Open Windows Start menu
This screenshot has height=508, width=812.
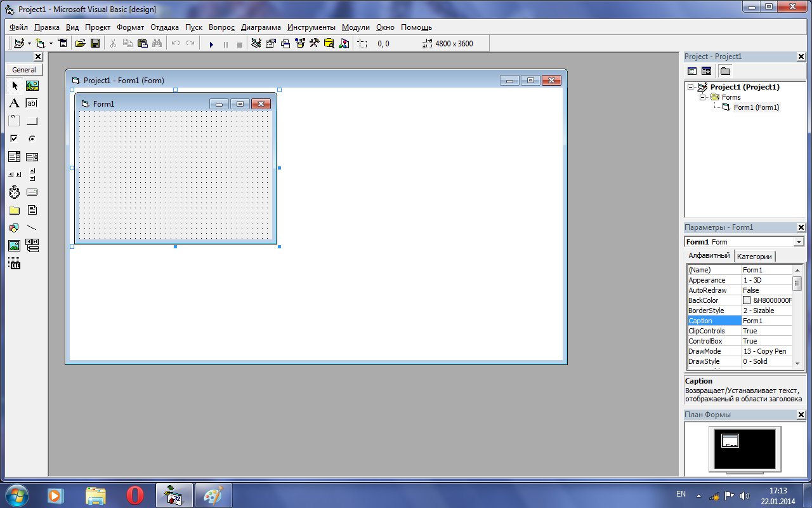pos(16,495)
